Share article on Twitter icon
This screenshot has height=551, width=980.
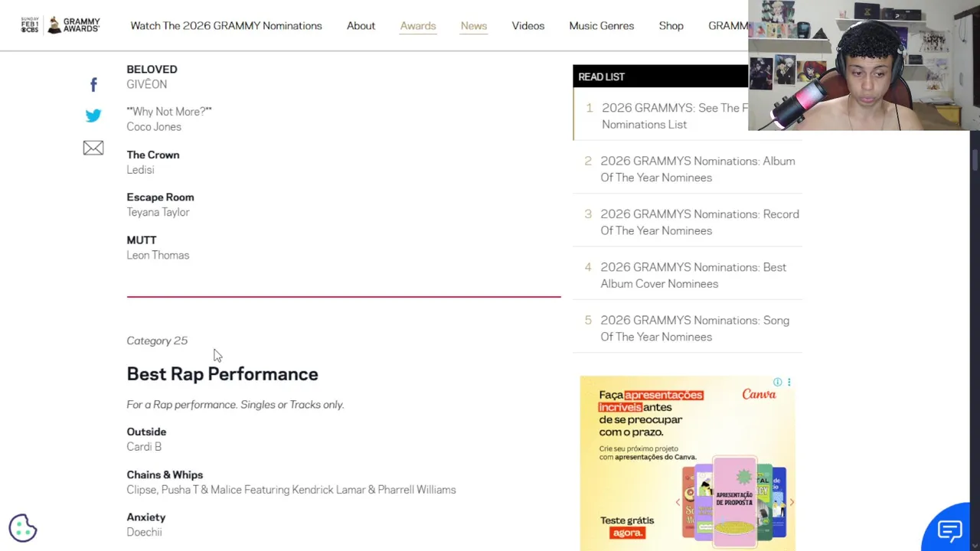pyautogui.click(x=93, y=116)
